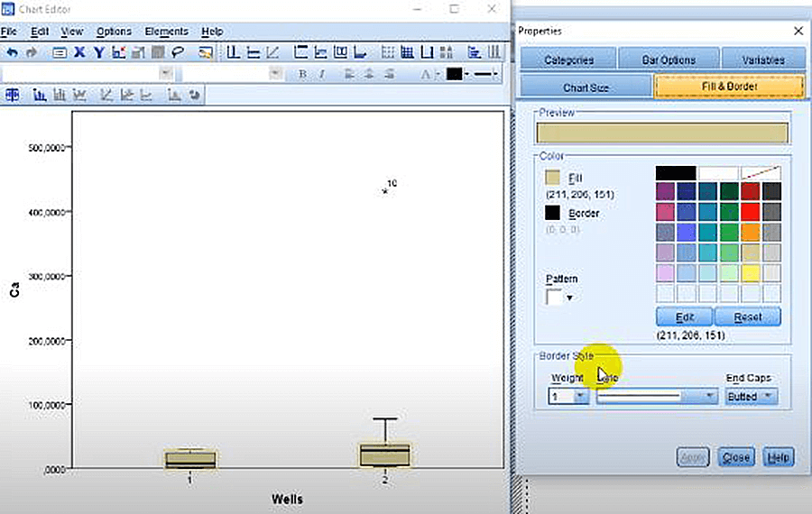Switch to the Bar Options tab
This screenshot has height=514, width=812.
click(669, 60)
